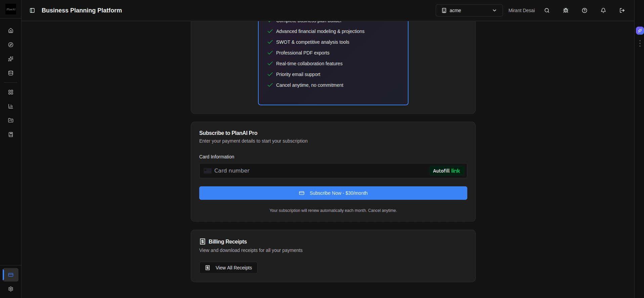Click the PlanAI logo in the sidebar
Image resolution: width=644 pixels, height=298 pixels.
point(11,9)
